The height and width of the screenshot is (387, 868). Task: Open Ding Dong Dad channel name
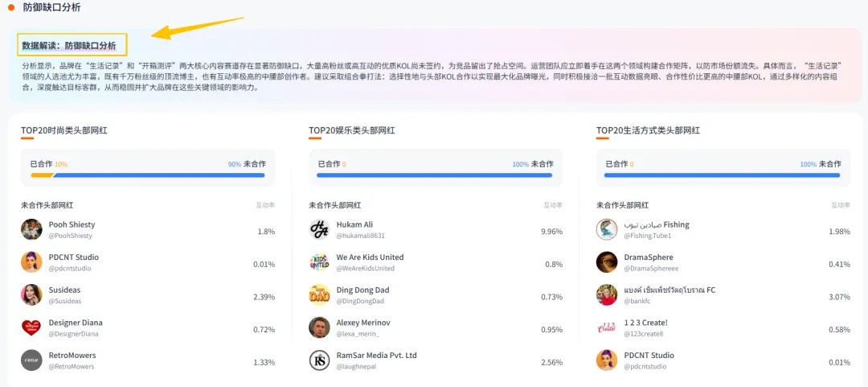363,290
